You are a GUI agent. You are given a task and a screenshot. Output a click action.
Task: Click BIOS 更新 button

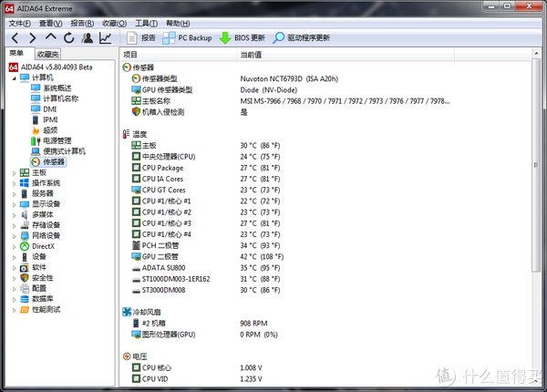(x=243, y=37)
